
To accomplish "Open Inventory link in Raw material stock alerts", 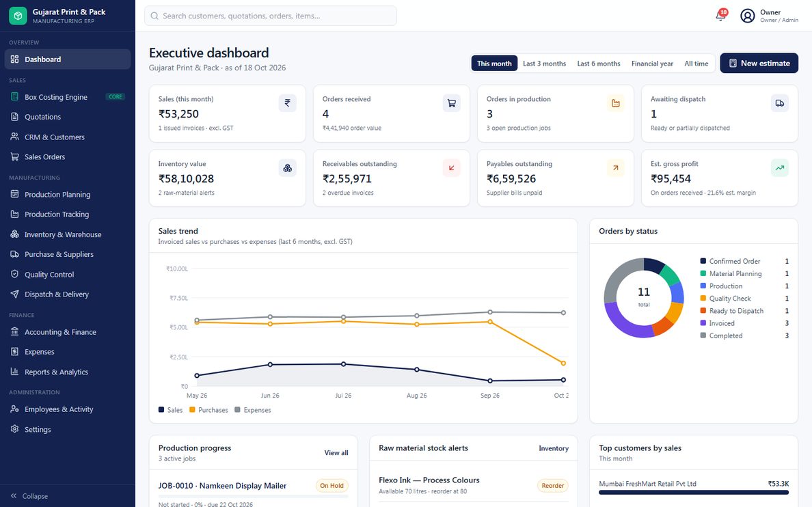I will pyautogui.click(x=554, y=448).
